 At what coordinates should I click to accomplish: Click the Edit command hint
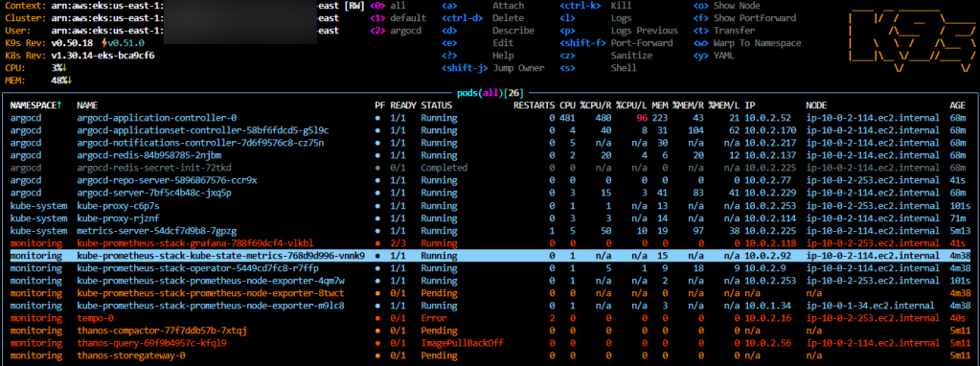[477, 42]
